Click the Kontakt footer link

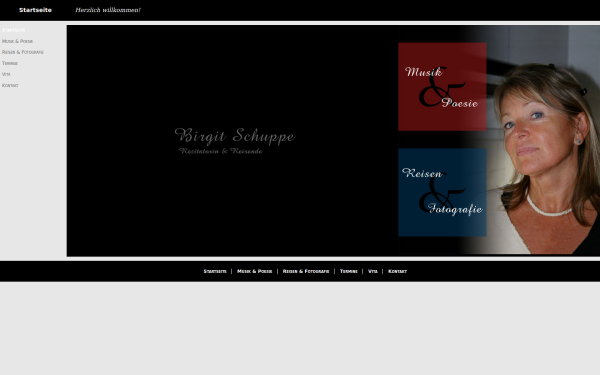(398, 271)
